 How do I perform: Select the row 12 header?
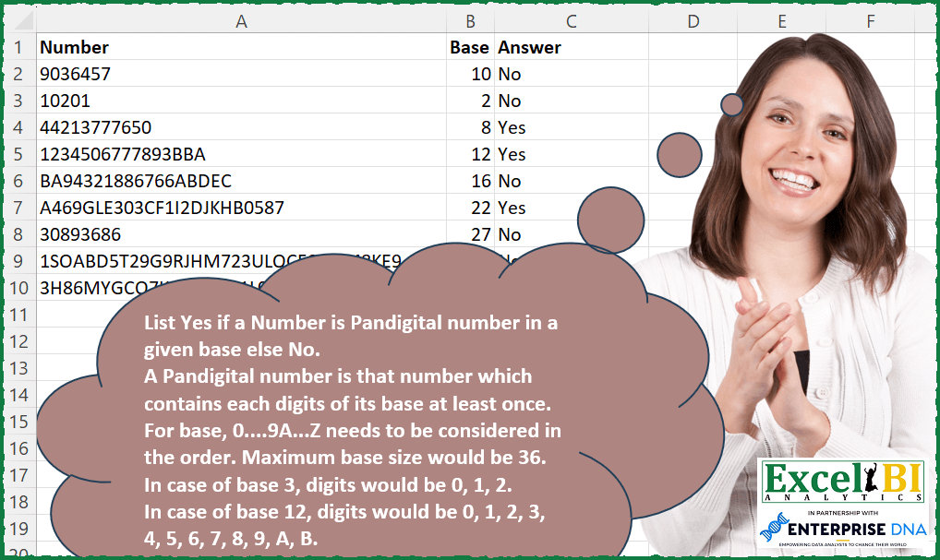18,341
